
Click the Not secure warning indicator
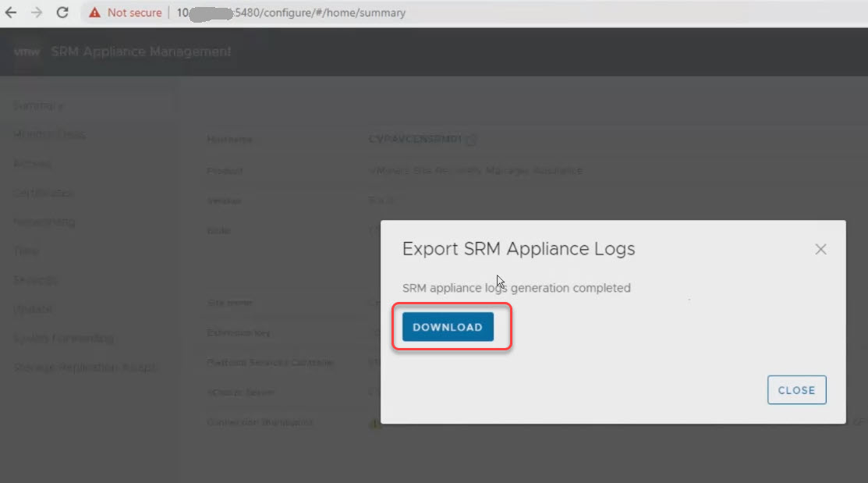[126, 12]
